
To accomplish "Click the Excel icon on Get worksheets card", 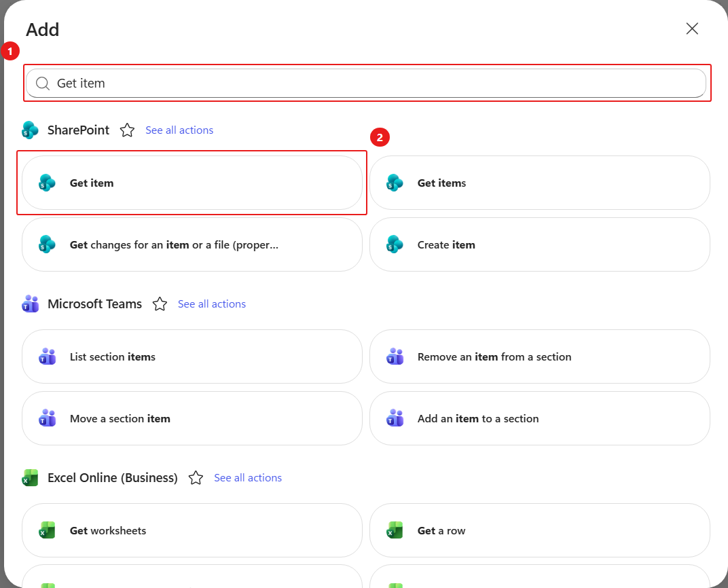I will (47, 530).
